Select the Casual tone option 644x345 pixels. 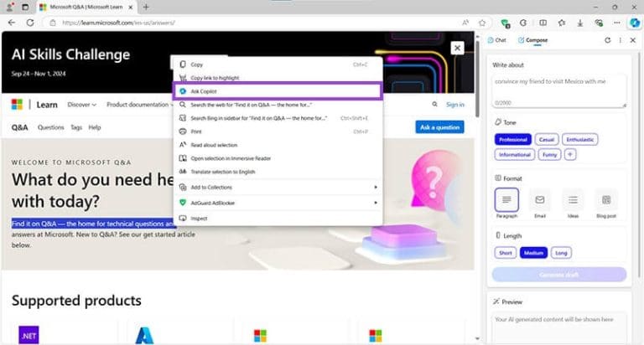(546, 140)
